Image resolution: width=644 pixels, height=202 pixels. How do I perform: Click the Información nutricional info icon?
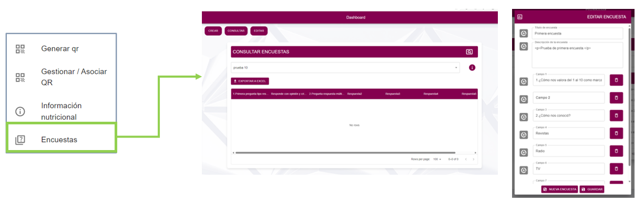click(x=20, y=111)
